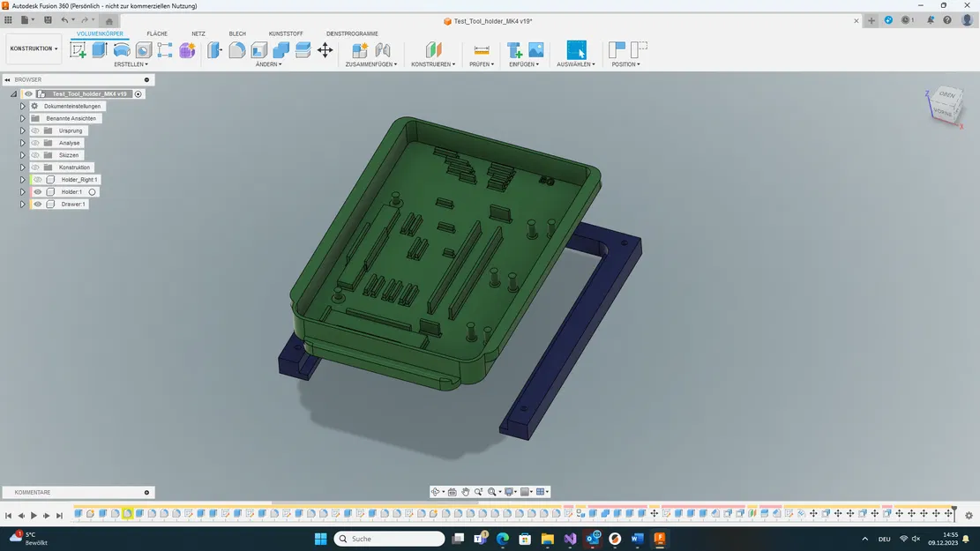
Task: Toggle visibility of Holder:1 component
Action: pos(38,192)
